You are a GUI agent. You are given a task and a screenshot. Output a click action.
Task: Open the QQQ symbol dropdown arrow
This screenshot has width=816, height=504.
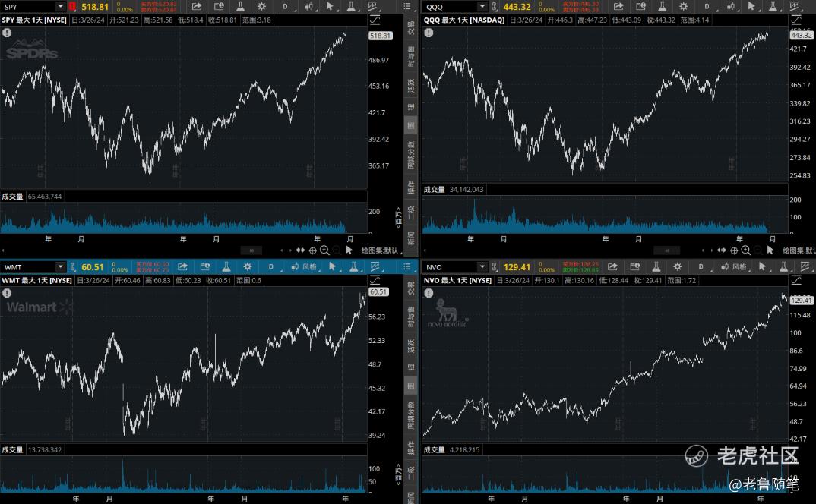(482, 6)
